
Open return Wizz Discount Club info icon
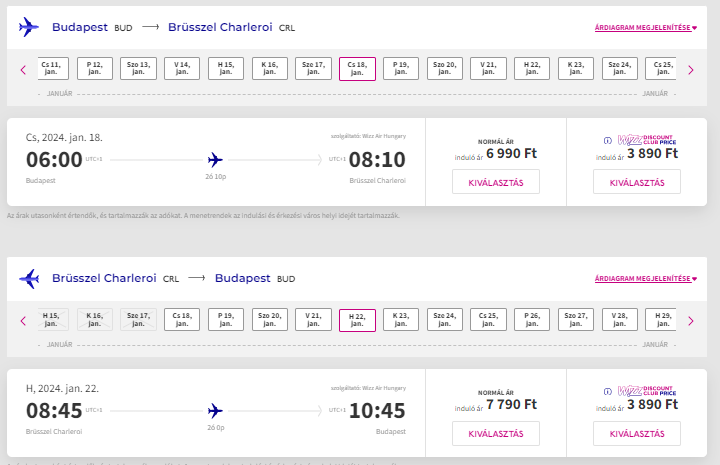point(608,392)
